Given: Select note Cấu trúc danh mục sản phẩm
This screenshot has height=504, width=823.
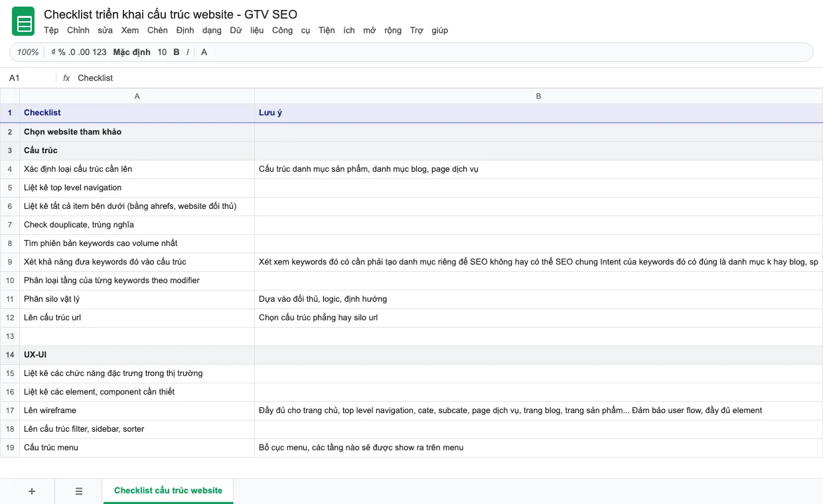Looking at the screenshot, I should point(538,169).
